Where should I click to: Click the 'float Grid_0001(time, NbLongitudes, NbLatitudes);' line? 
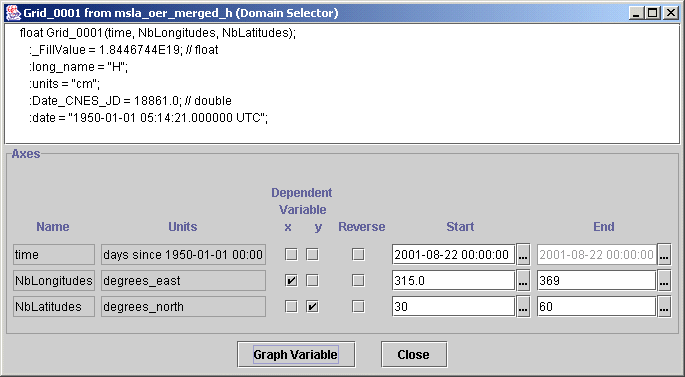coord(158,33)
